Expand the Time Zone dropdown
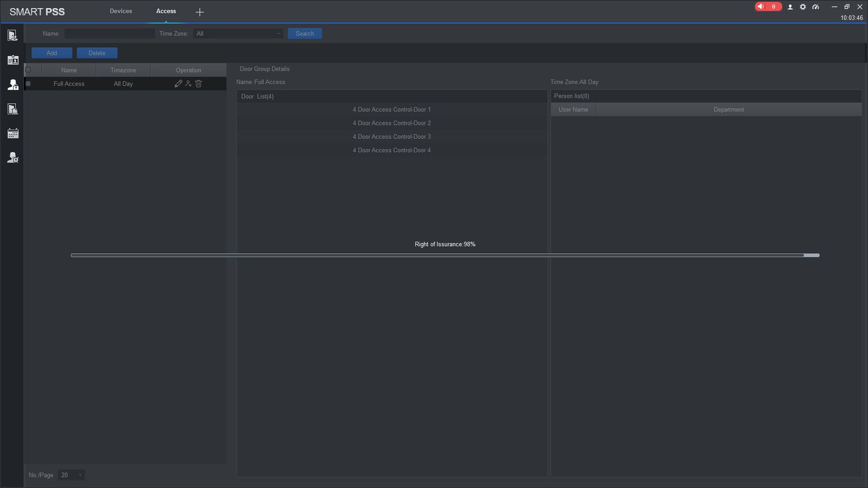Viewport: 868px width, 488px height. 238,34
